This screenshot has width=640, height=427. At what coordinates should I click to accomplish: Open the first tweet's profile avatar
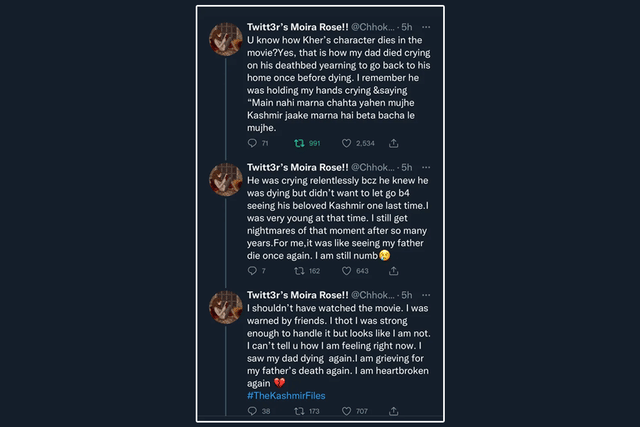pos(223,38)
